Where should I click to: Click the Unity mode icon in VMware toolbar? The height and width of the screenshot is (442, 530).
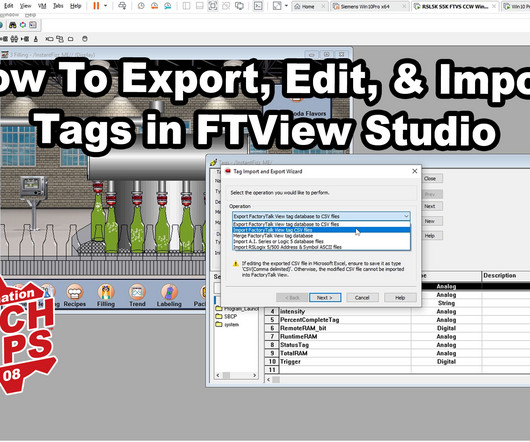[226, 6]
